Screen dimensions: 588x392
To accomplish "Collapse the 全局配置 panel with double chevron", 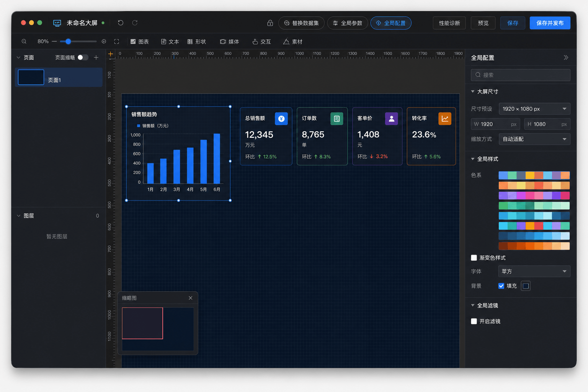I will tap(566, 57).
